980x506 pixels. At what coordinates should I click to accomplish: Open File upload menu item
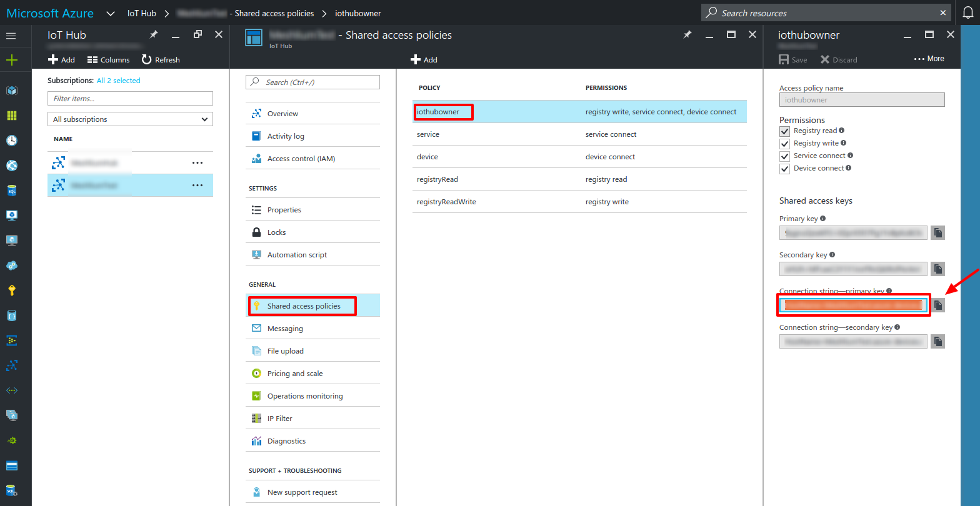tap(312, 351)
